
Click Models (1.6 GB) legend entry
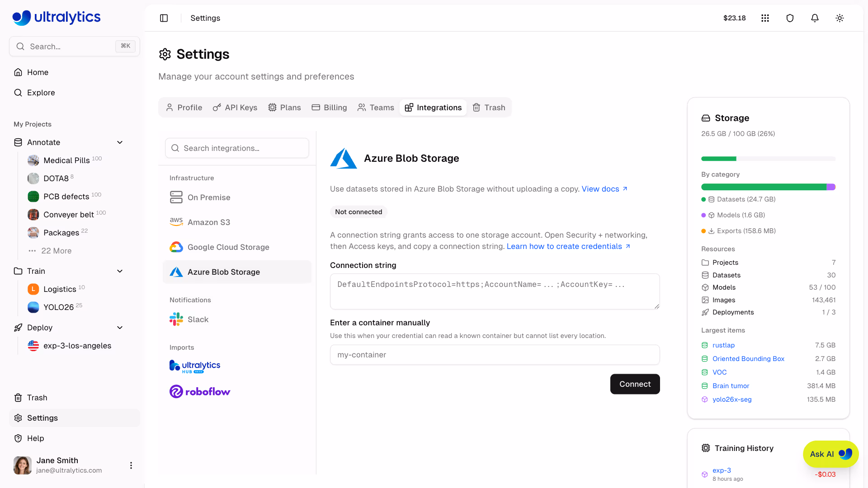(733, 215)
